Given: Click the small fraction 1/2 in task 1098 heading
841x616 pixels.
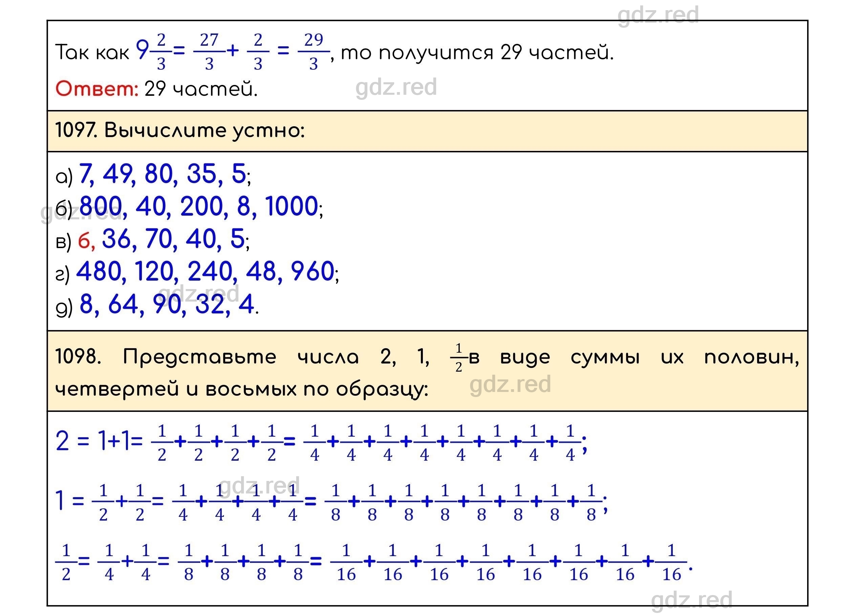Looking at the screenshot, I should (459, 358).
